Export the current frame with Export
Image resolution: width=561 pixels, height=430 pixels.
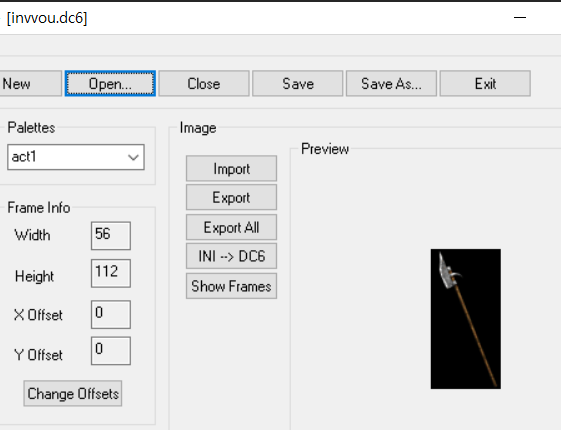(x=231, y=197)
